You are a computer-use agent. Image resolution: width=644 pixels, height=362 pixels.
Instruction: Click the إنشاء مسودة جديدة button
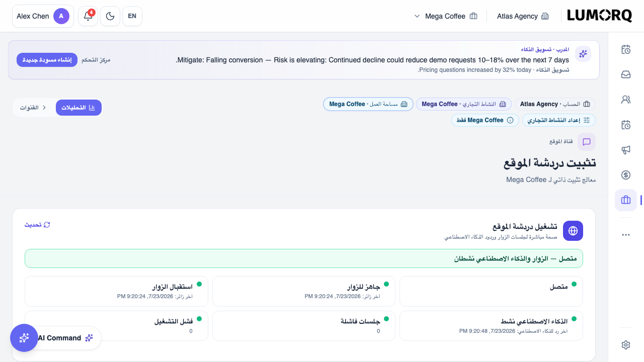pos(47,60)
